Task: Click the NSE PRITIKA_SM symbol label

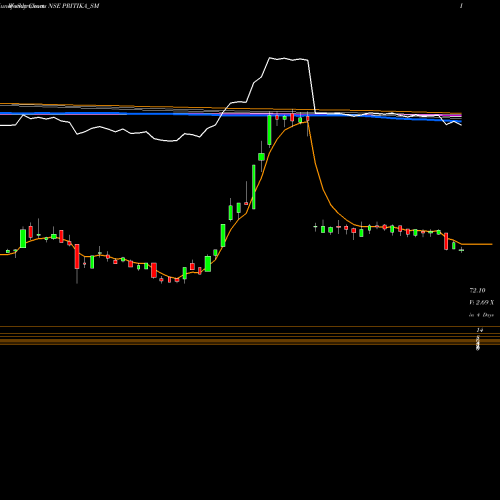Action: click(74, 6)
